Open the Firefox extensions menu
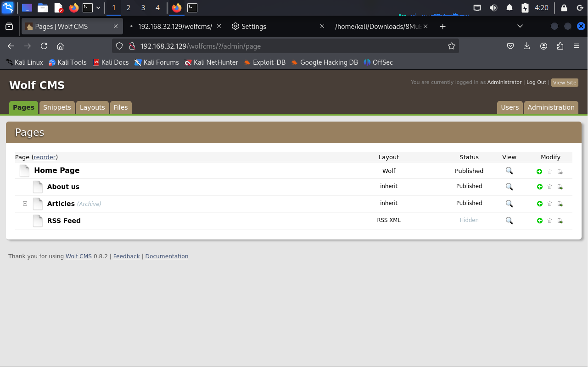This screenshot has width=588, height=367. click(560, 46)
